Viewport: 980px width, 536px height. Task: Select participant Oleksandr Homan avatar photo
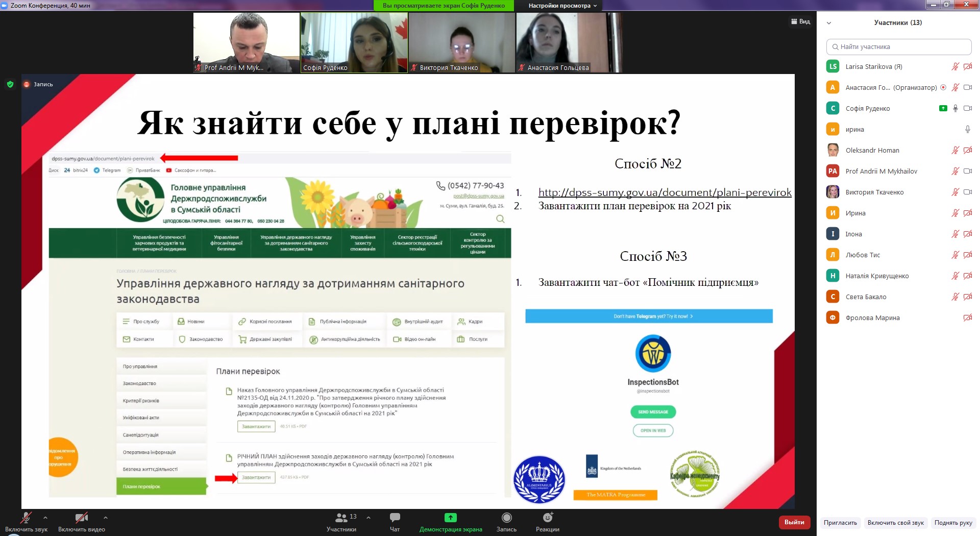(833, 151)
